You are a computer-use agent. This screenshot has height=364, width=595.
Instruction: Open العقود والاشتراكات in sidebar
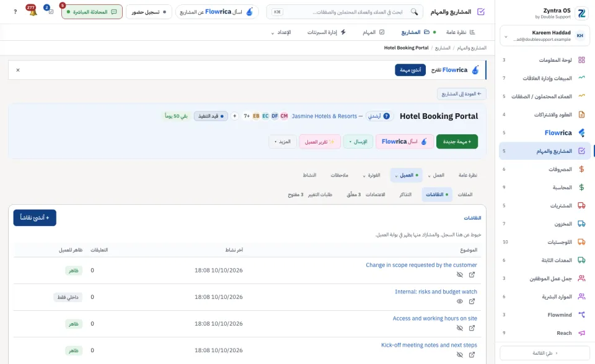point(545,115)
